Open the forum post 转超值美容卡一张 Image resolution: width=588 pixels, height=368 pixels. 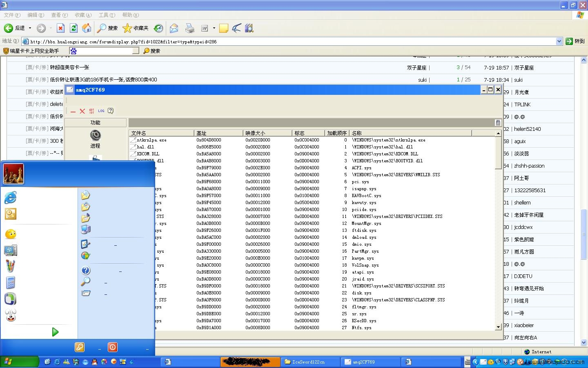point(69,67)
